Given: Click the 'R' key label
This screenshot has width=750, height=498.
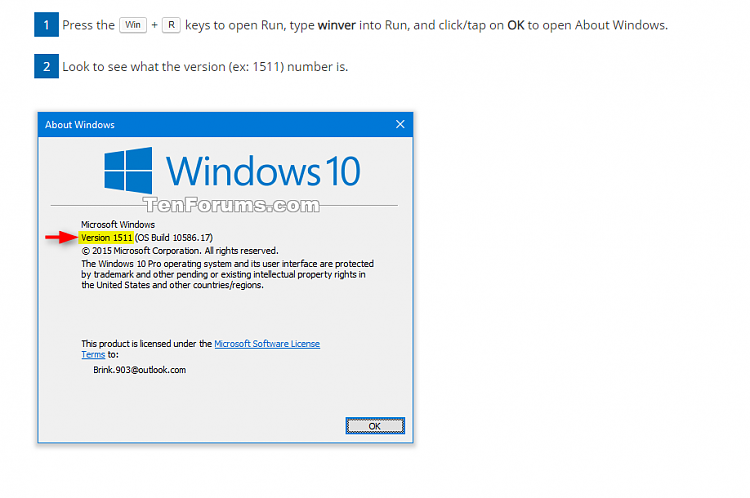Looking at the screenshot, I should coord(171,25).
